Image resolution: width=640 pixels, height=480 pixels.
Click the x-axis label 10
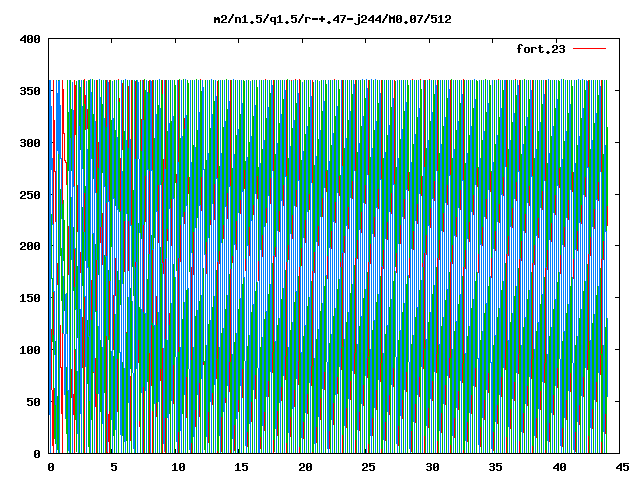(x=178, y=467)
